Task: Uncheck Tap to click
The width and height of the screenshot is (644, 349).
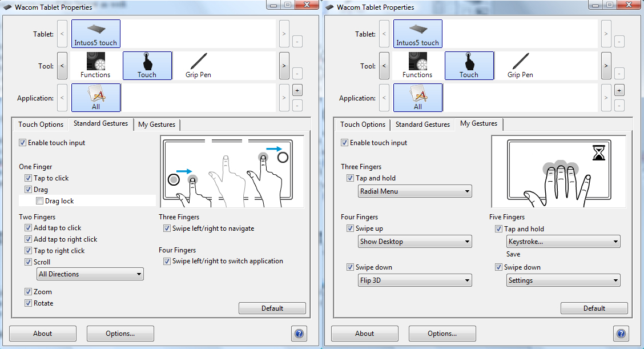Action: tap(28, 178)
